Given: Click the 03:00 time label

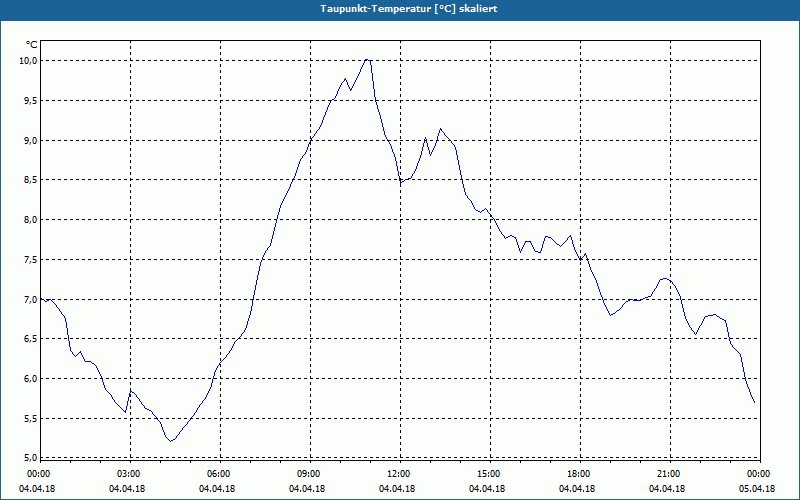Looking at the screenshot, I should 129,474.
